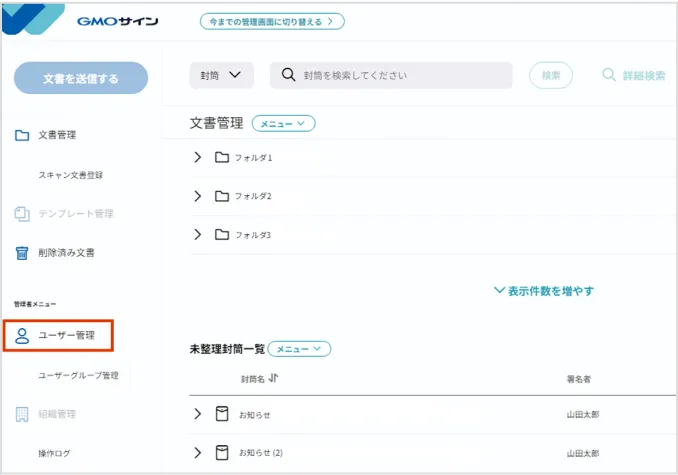Open the お知らせ envelope name

(255, 415)
